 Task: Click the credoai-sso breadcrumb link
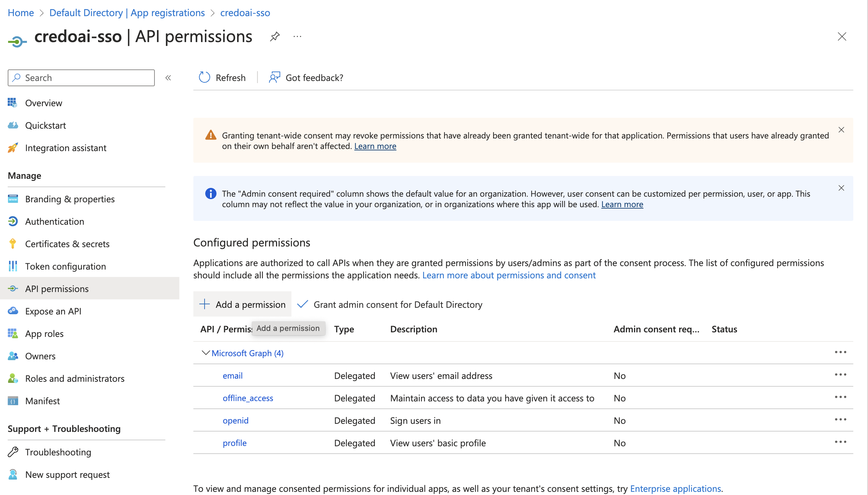pos(245,13)
